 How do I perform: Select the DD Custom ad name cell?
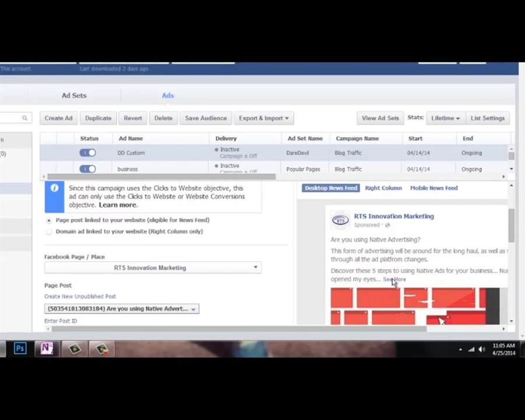pyautogui.click(x=131, y=153)
